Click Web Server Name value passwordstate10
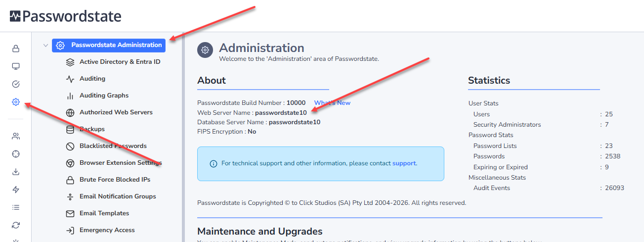The height and width of the screenshot is (242, 644). click(x=281, y=112)
